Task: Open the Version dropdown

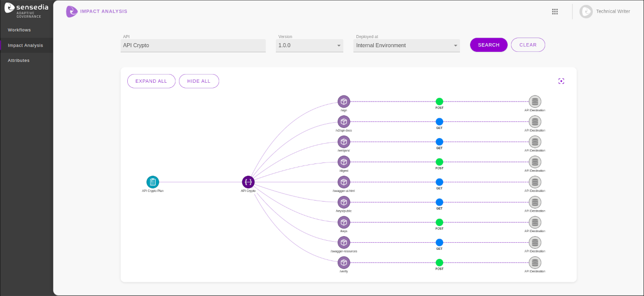Action: (309, 46)
